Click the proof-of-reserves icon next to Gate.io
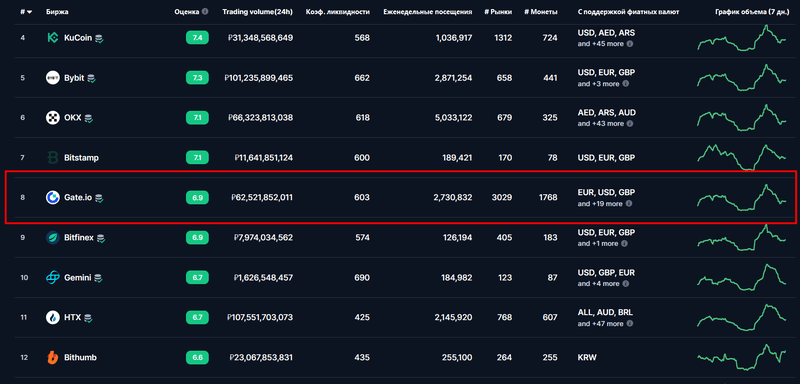The width and height of the screenshot is (800, 384). [x=99, y=198]
